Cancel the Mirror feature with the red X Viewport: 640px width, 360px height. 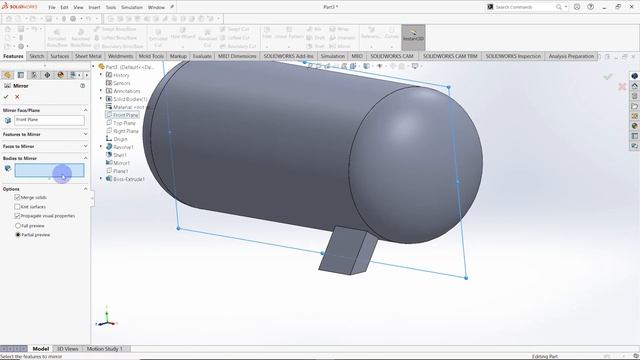17,97
